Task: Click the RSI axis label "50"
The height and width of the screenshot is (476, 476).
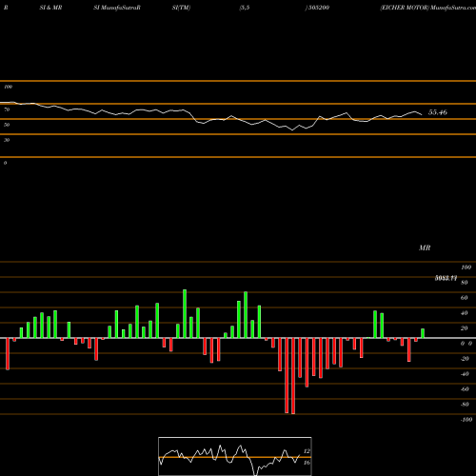Action: (x=7, y=125)
